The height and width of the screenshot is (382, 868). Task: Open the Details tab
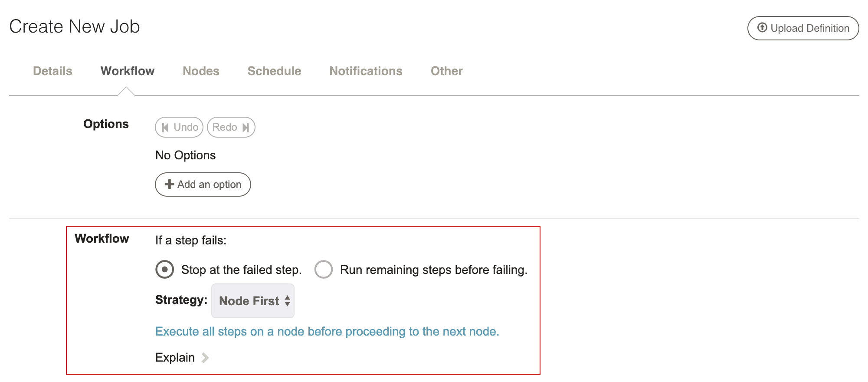52,71
